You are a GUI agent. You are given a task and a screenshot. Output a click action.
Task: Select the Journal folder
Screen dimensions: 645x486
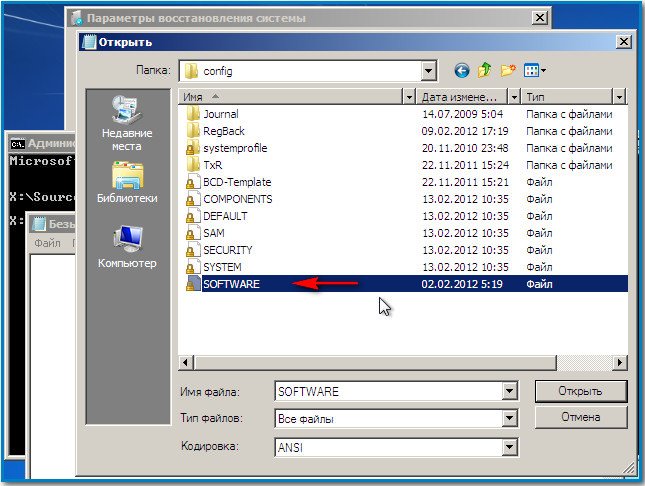[x=220, y=114]
